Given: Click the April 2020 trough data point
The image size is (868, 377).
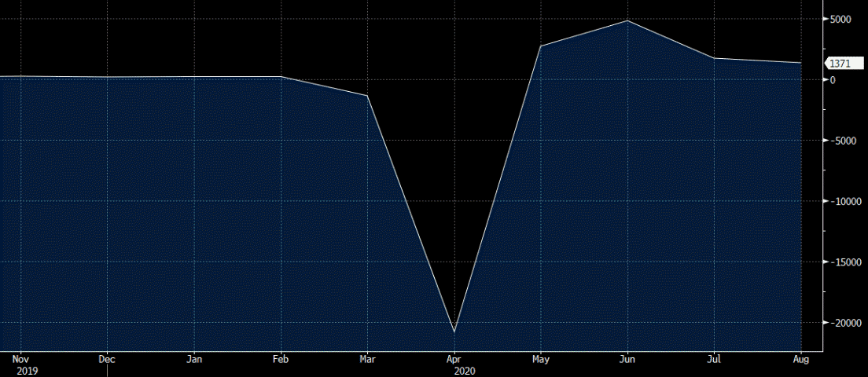Looking at the screenshot, I should (454, 331).
